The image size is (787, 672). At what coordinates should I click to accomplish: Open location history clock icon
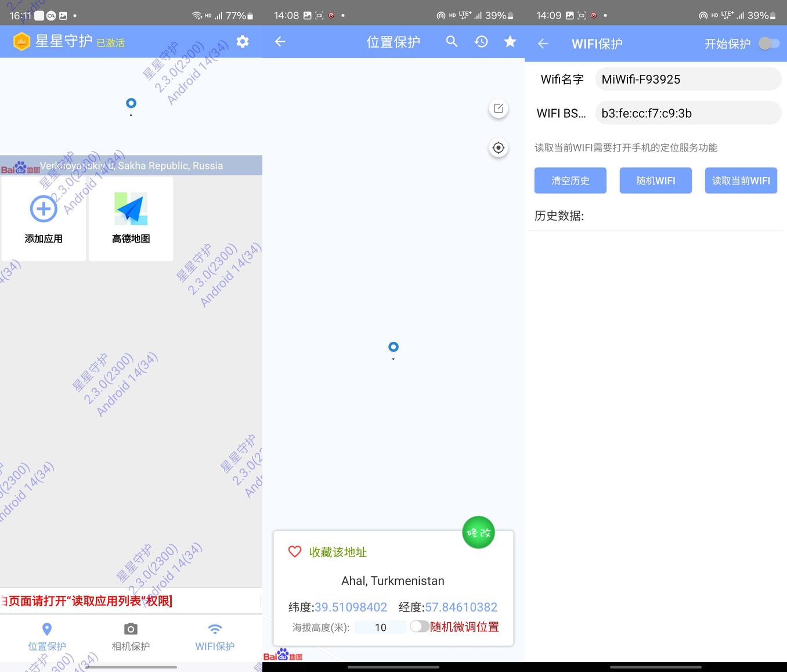[x=481, y=42]
